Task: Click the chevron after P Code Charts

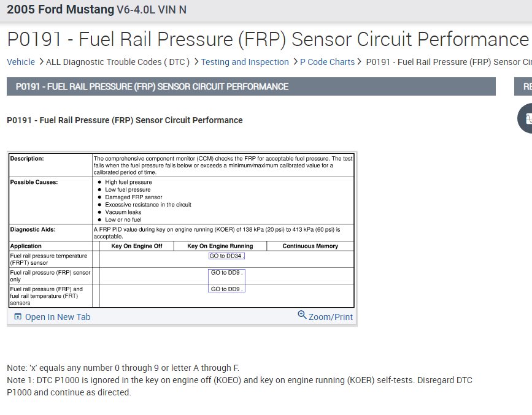Action: pyautogui.click(x=360, y=62)
